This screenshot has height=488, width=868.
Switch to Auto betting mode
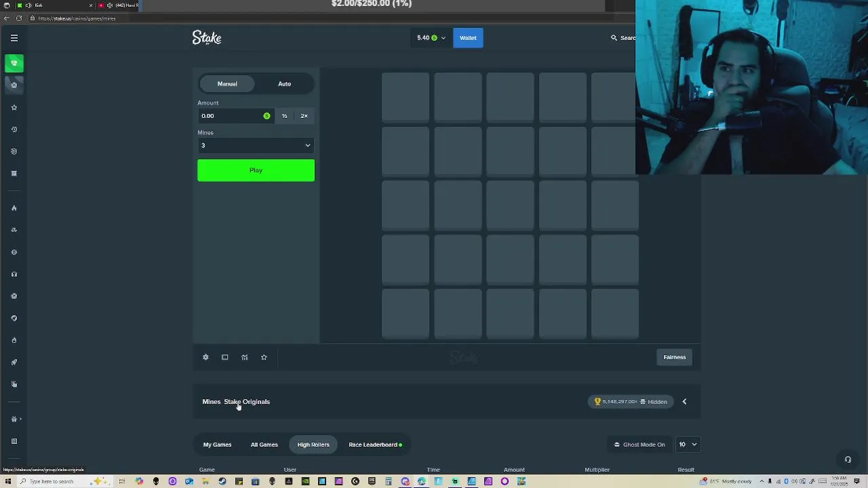pos(284,84)
